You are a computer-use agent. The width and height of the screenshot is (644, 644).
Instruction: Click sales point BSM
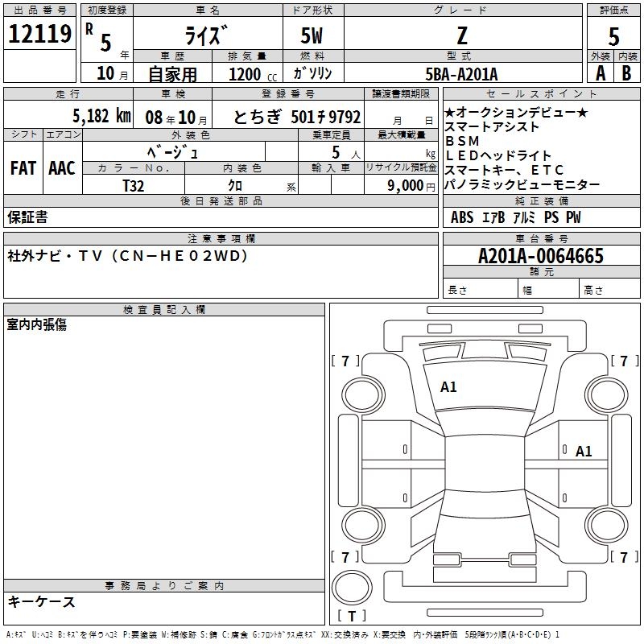point(462,141)
